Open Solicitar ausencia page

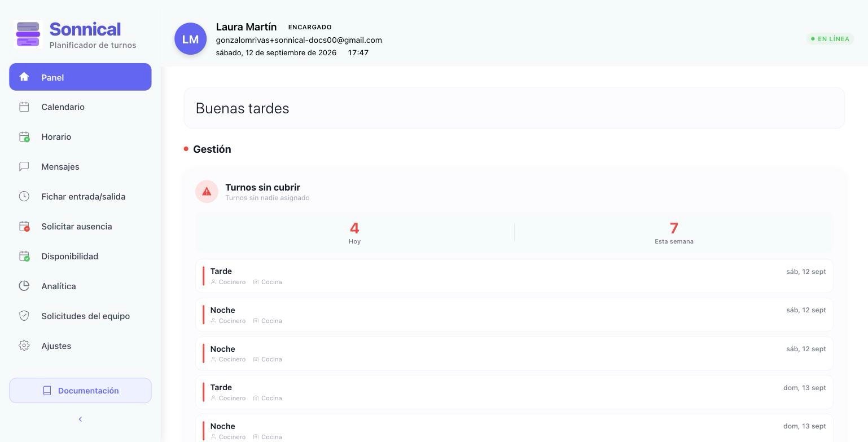pos(80,226)
